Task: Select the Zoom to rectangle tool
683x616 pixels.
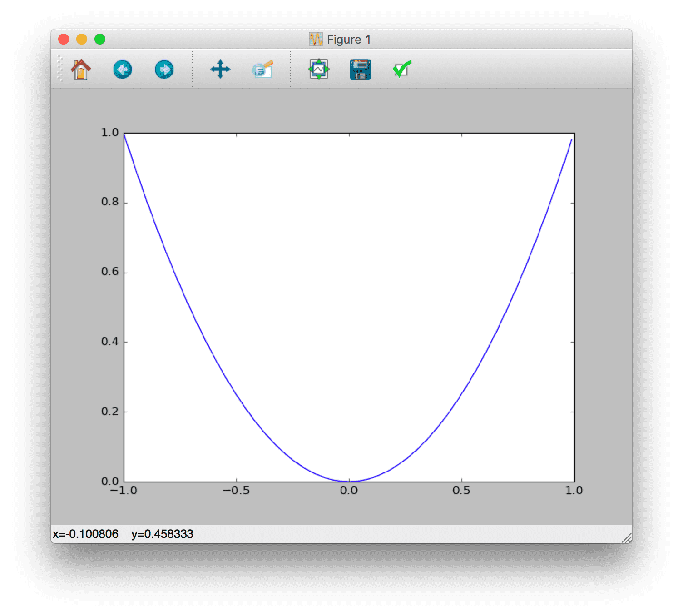Action: (x=262, y=70)
